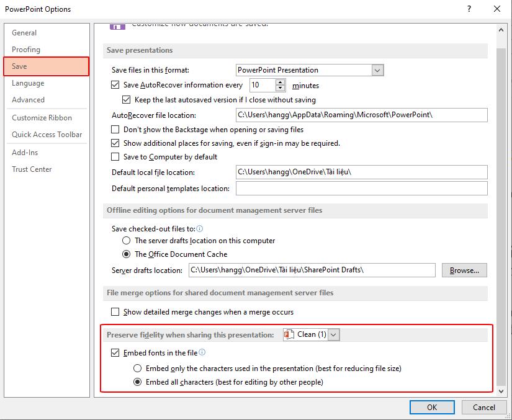Viewport: 512px width, 420px height.
Task: Choose Embed all characters option
Action: pos(138,382)
